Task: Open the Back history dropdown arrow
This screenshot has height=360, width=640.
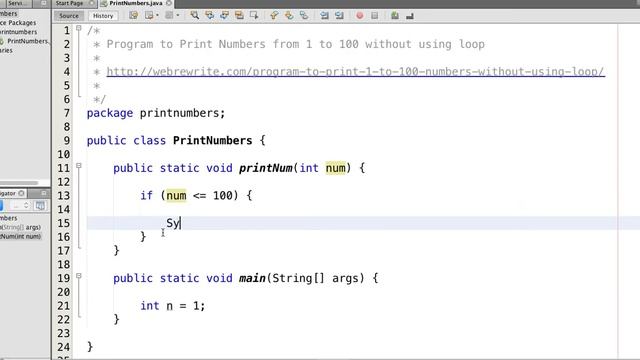Action: coord(158,16)
